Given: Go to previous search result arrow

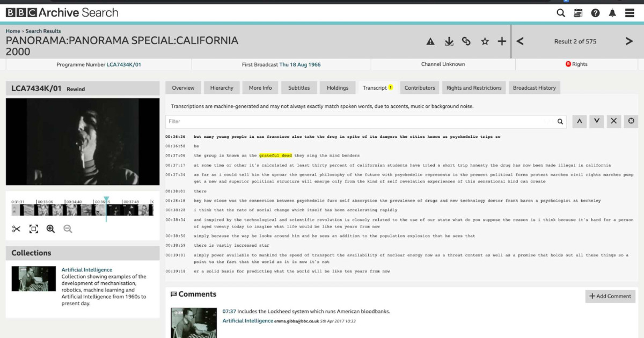Looking at the screenshot, I should (x=520, y=41).
